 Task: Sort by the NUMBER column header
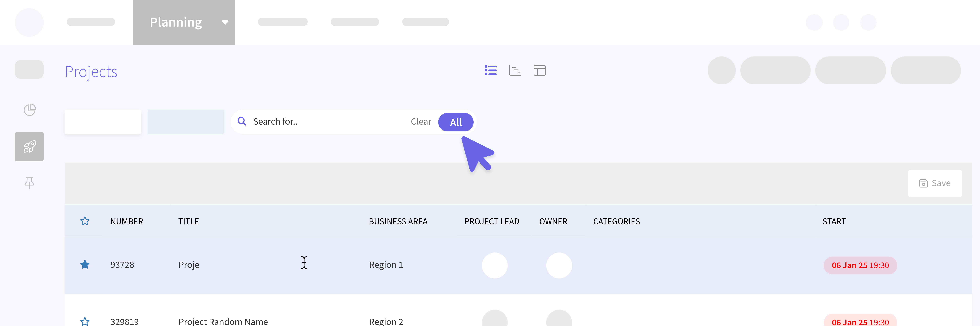[x=127, y=221]
